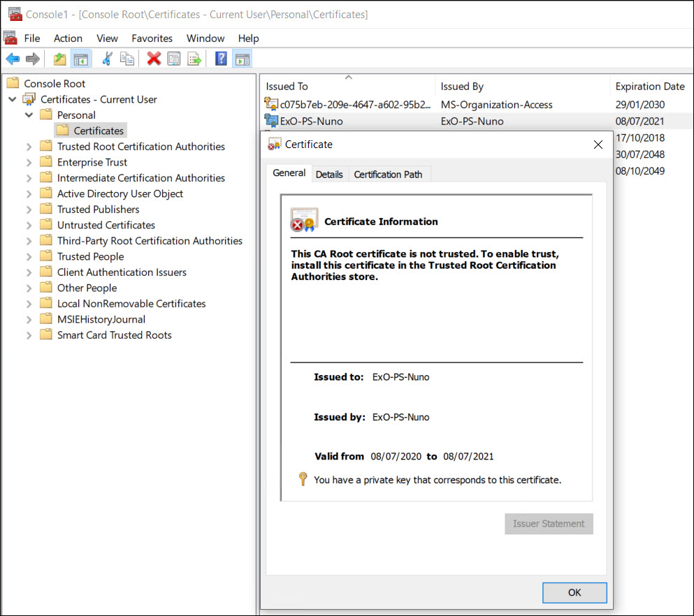Screen dimensions: 694x616
Task: Select Certificates folder under Personal
Action: [99, 131]
